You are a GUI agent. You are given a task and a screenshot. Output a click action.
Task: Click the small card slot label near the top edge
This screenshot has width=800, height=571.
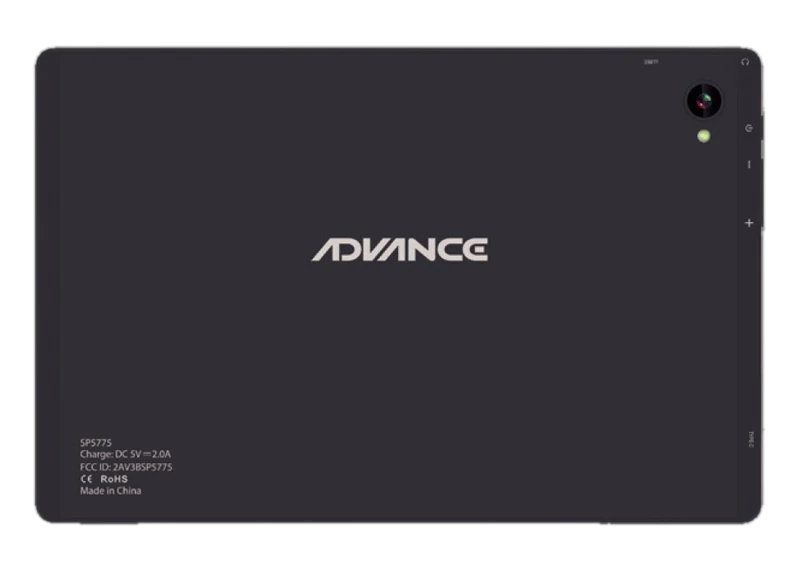[x=651, y=62]
